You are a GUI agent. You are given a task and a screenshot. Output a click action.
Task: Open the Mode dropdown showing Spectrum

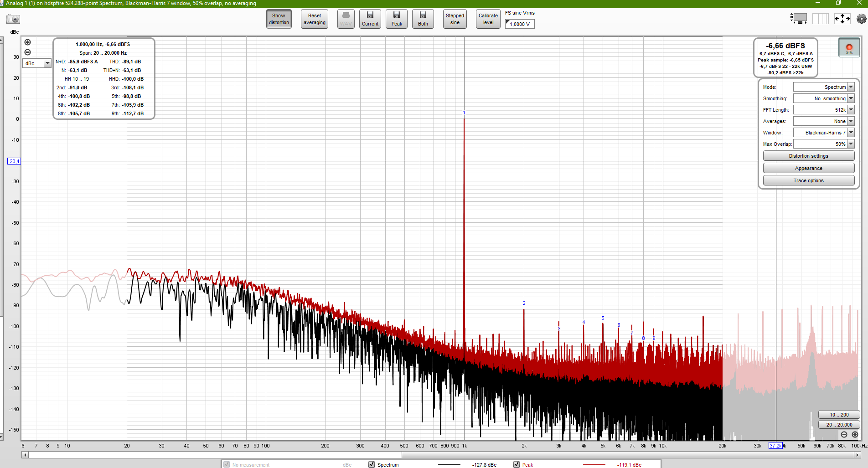824,87
